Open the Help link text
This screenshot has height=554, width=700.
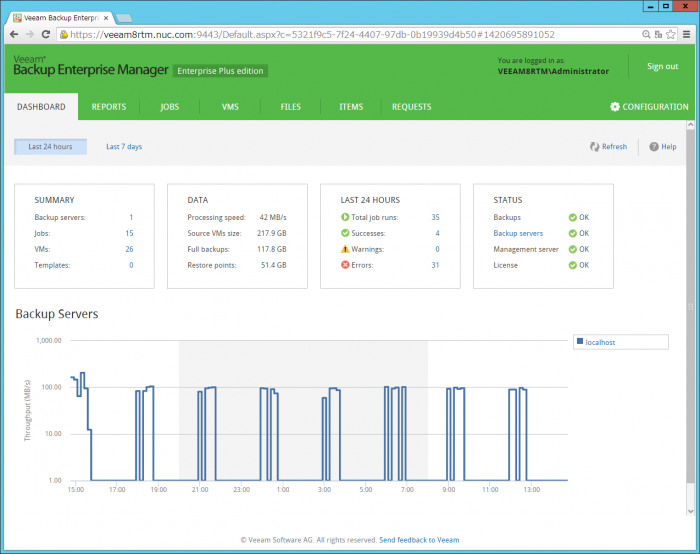tap(669, 146)
